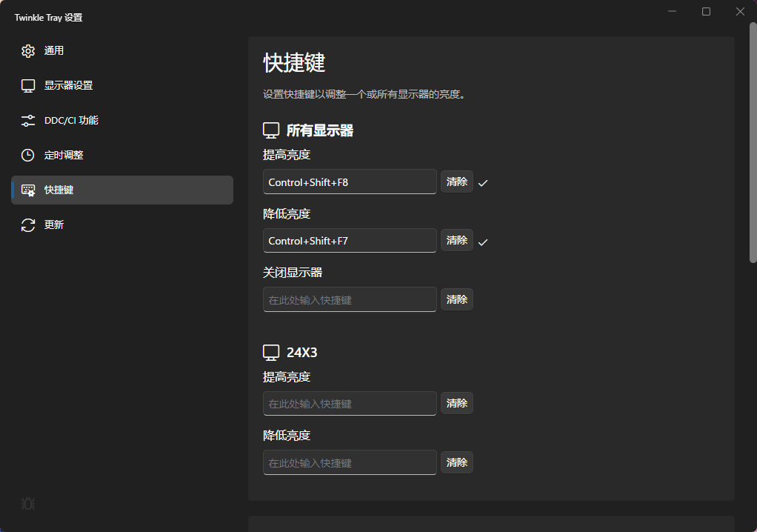Click the brightness icon in the bottom-left corner

pos(28,504)
